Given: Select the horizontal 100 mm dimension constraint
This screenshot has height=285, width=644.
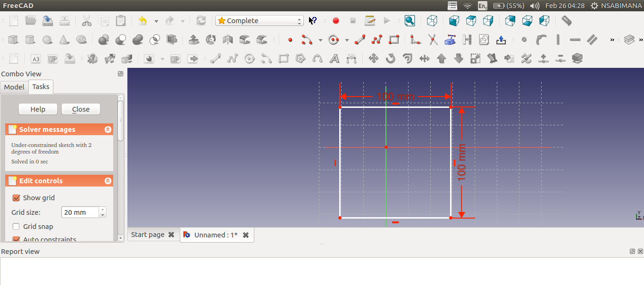Looking at the screenshot, I should [395, 97].
